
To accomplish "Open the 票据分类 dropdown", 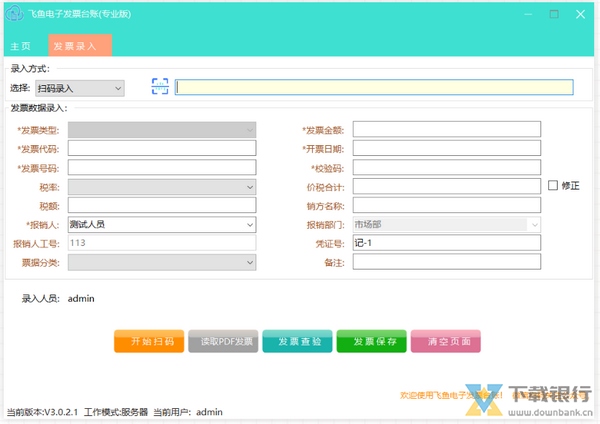I will pyautogui.click(x=162, y=263).
